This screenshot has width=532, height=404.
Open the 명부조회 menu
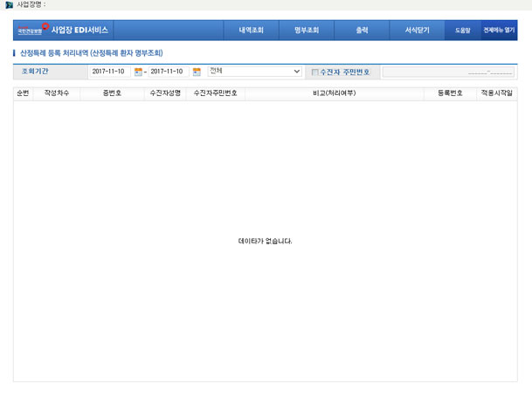[307, 31]
